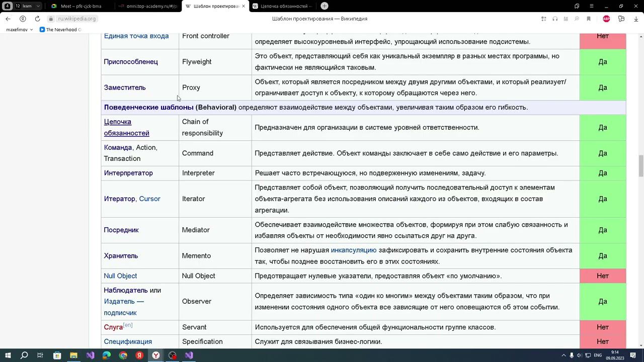Add page to bookmarks with bookmark icon
The image size is (644, 362).
[x=588, y=19]
